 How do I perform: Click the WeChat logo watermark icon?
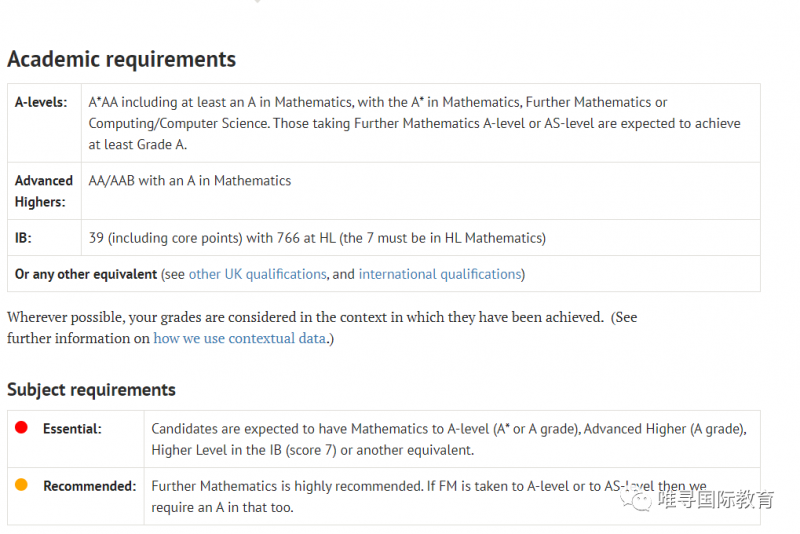pos(636,499)
